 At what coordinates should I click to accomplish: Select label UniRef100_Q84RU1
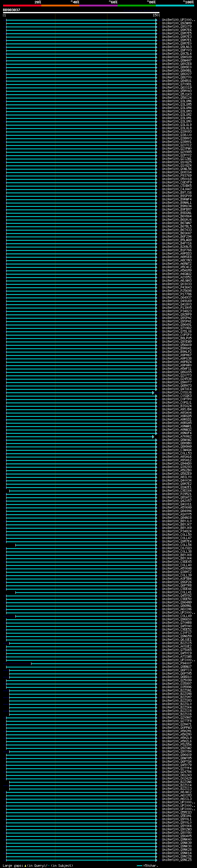click(177, 81)
